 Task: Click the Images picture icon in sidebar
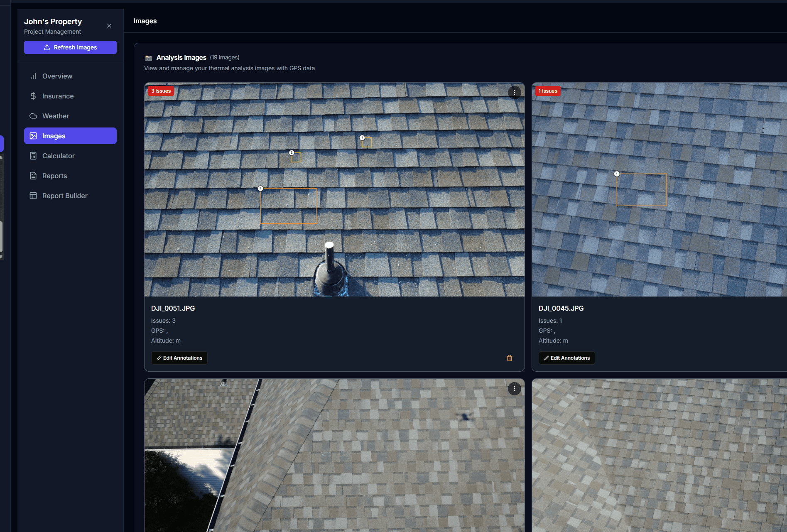click(33, 136)
